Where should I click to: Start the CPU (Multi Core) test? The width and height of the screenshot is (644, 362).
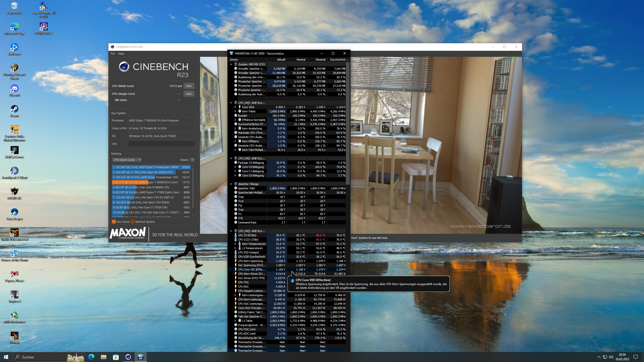pos(189,86)
